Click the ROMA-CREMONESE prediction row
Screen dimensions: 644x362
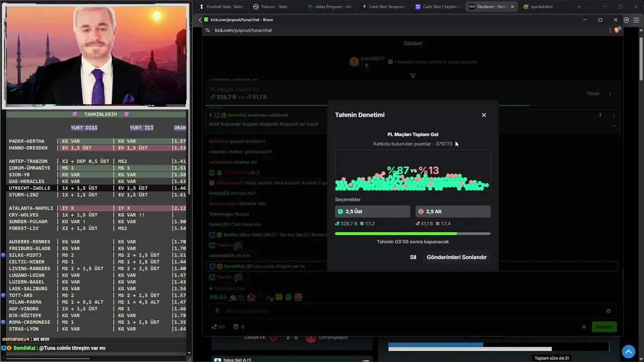coord(97,322)
